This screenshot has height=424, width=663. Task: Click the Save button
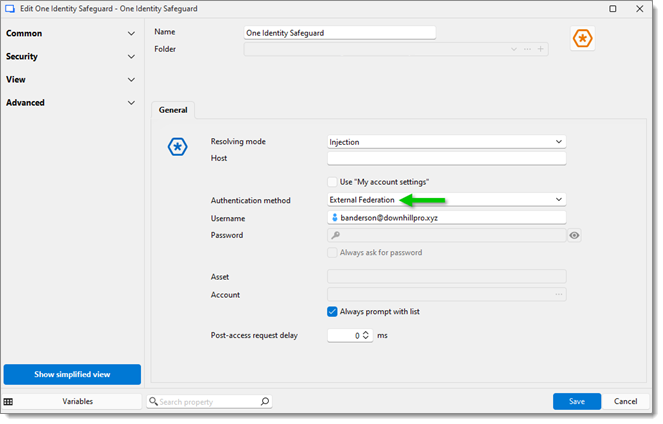point(577,402)
